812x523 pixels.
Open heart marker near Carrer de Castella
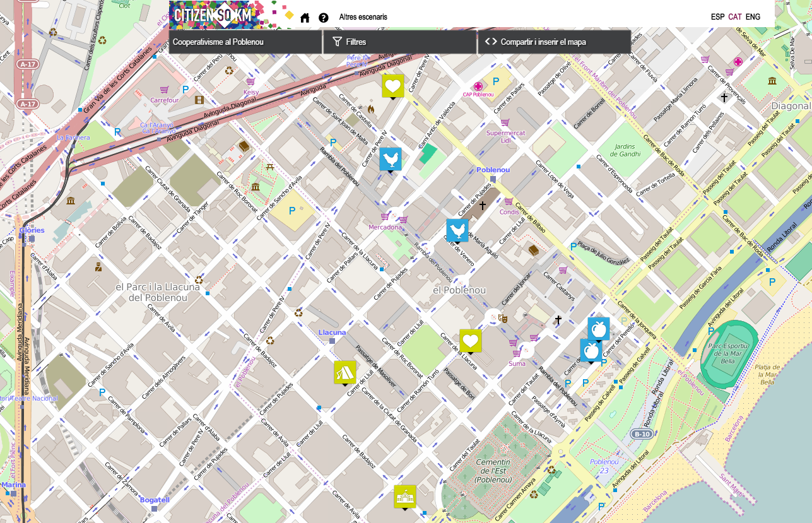(393, 86)
